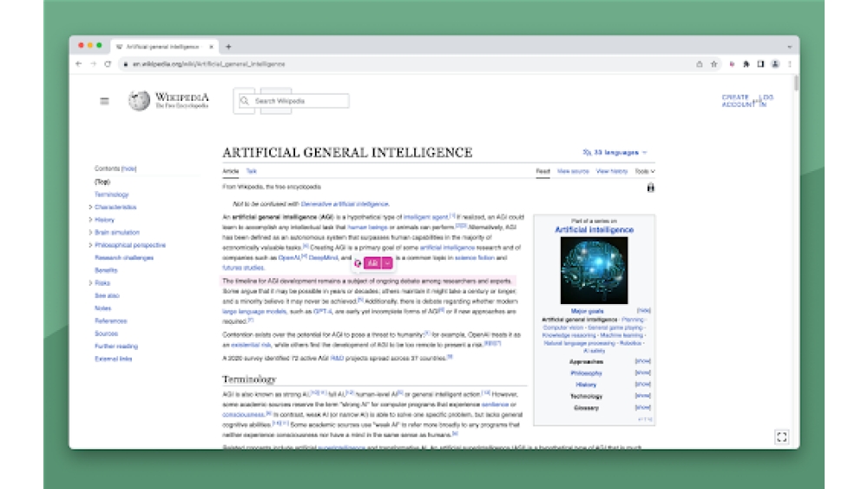Viewport: 868px width, 489px height.
Task: Click the share icon in address bar
Action: tap(699, 64)
